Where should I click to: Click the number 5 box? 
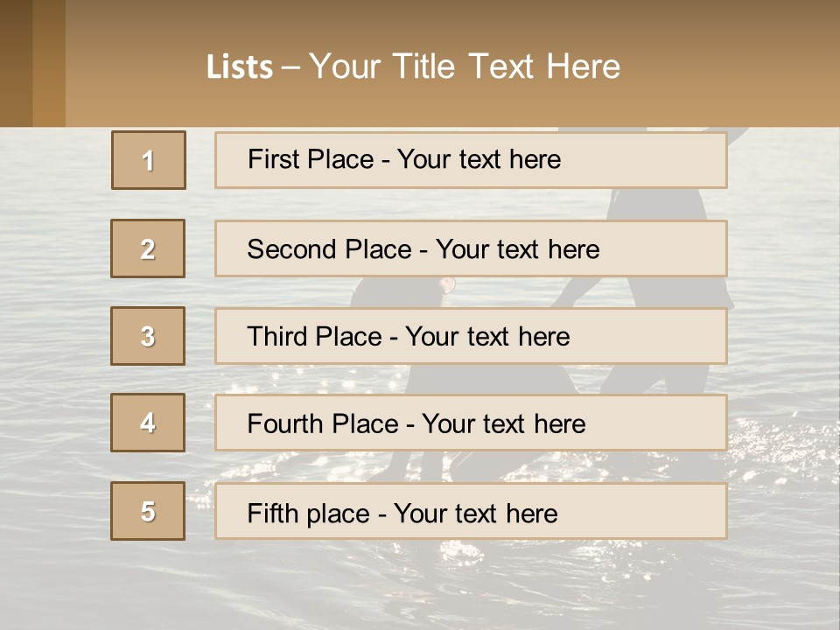[x=148, y=511]
